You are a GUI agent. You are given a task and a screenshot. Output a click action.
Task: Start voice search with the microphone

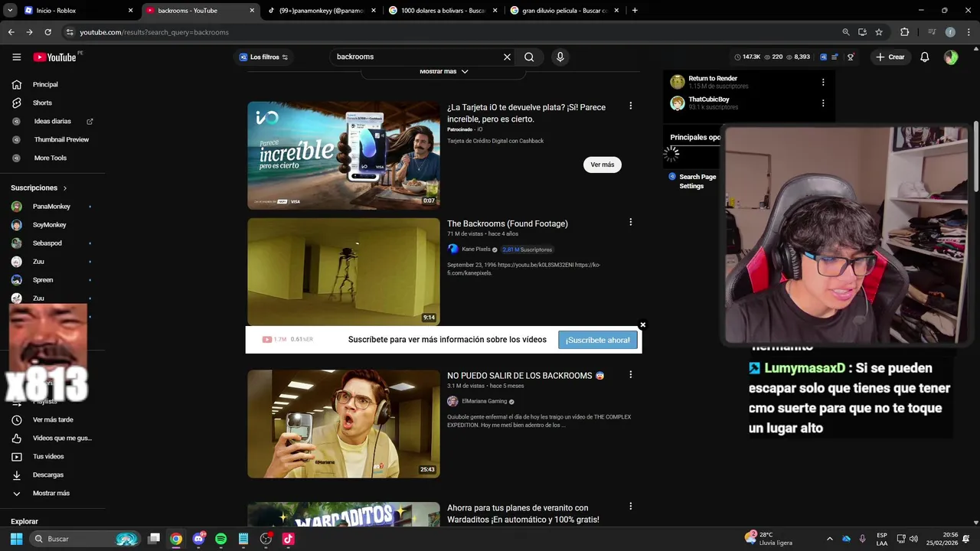560,57
